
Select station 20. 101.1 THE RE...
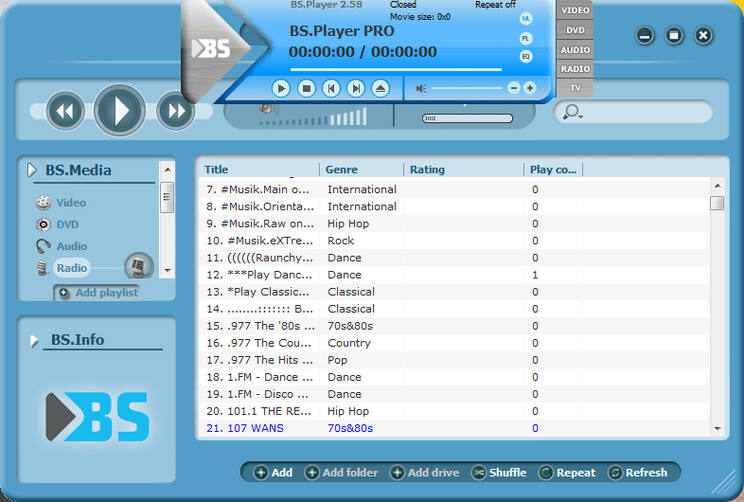[x=454, y=411]
